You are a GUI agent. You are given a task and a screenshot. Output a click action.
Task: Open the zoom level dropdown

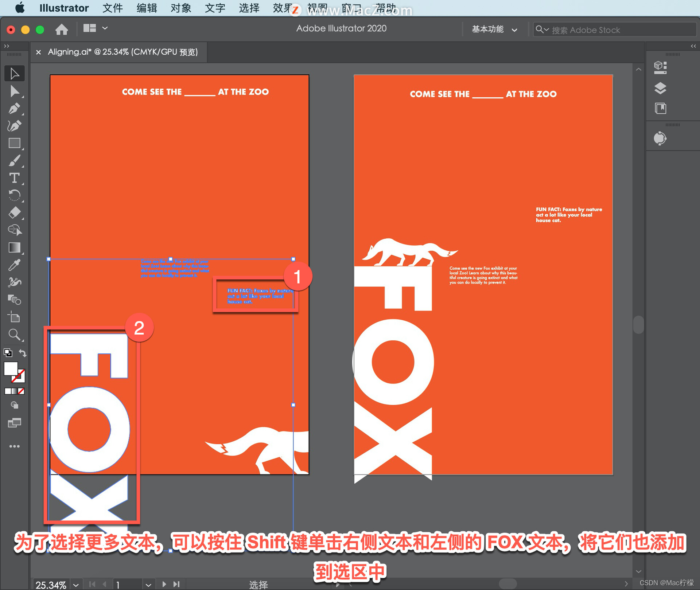click(76, 585)
